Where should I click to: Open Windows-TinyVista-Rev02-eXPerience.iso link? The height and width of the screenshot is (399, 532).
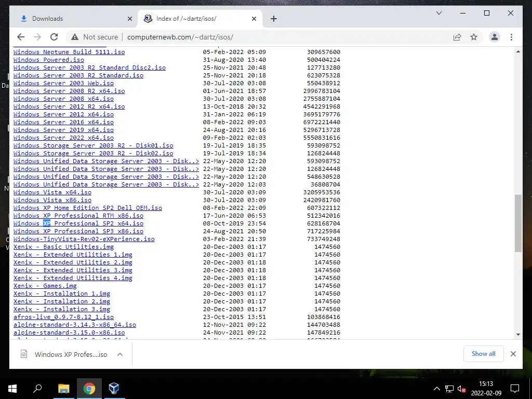click(x=84, y=239)
